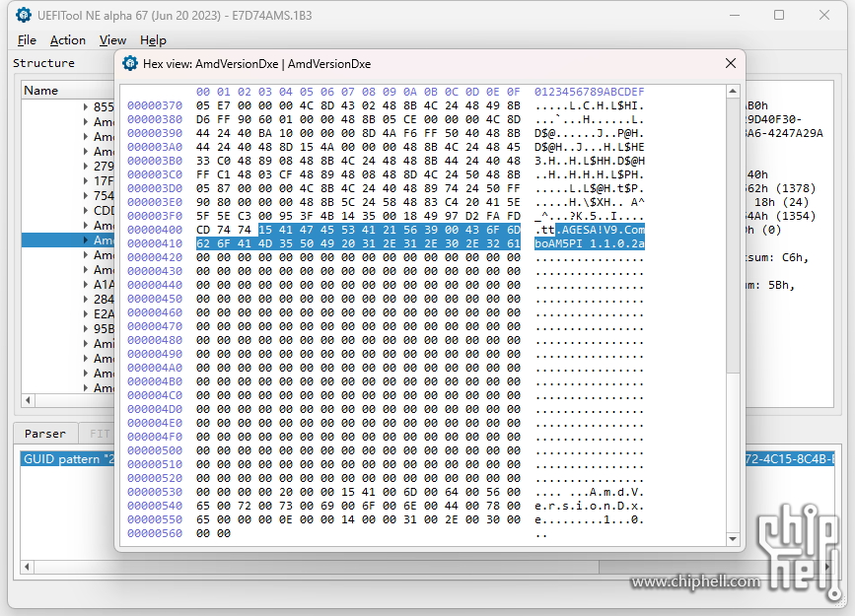Switch to the FIT tab
855x616 pixels.
coord(100,434)
